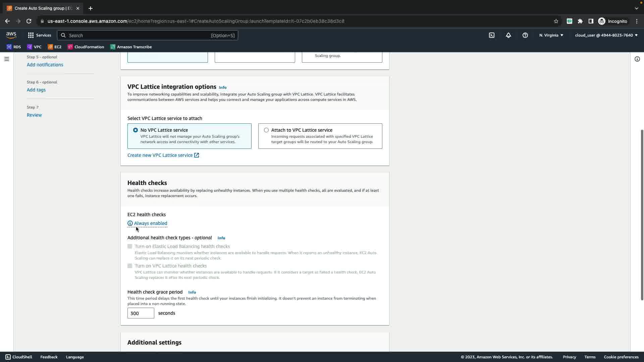Expand the side navigation hamburger menu
This screenshot has height=362, width=644.
6,59
